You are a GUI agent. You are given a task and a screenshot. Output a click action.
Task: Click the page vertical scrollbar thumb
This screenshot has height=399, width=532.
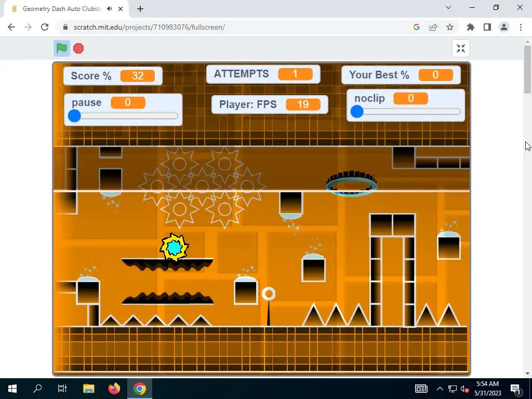(x=528, y=70)
